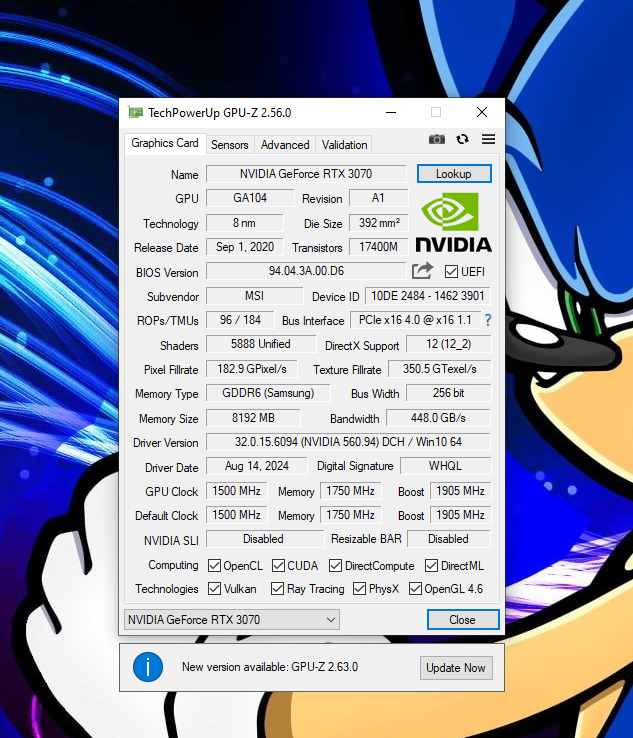Click the Bandwidth field 448.0 GB/s

pos(438,418)
